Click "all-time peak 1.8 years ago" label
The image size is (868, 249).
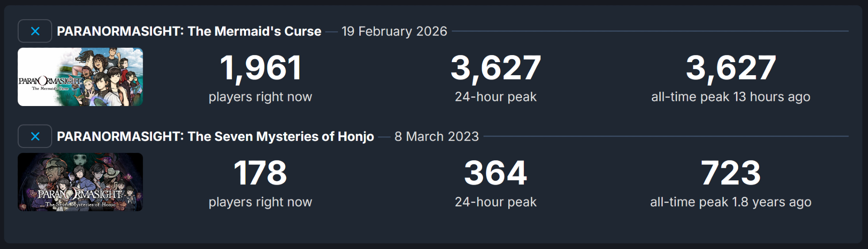tap(731, 202)
